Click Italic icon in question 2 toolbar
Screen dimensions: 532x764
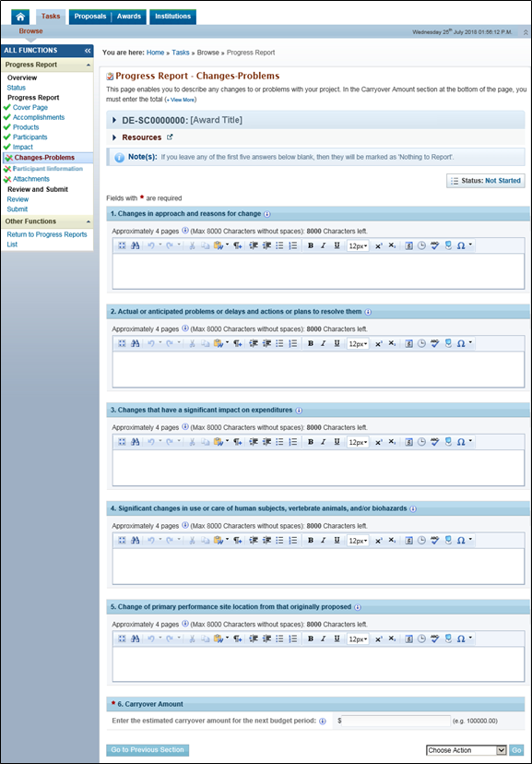(324, 343)
